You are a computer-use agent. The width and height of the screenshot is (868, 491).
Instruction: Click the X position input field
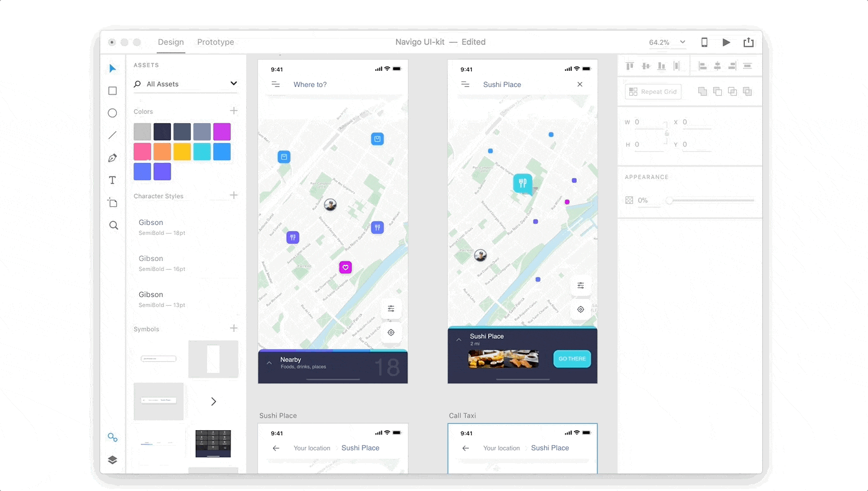tap(696, 122)
